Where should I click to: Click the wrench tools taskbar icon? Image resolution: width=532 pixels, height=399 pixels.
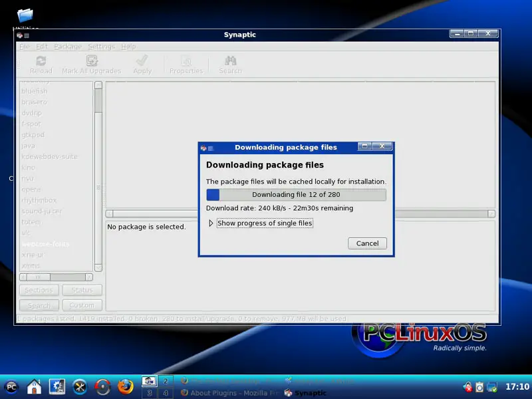pyautogui.click(x=80, y=387)
